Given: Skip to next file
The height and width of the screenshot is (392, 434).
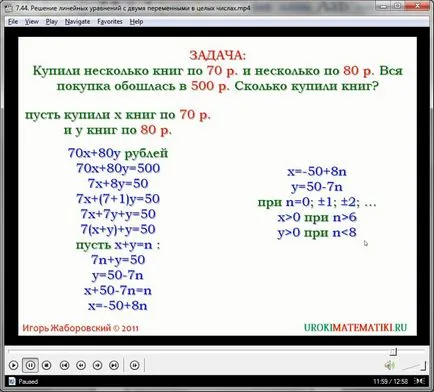Looking at the screenshot, I should (114, 365).
